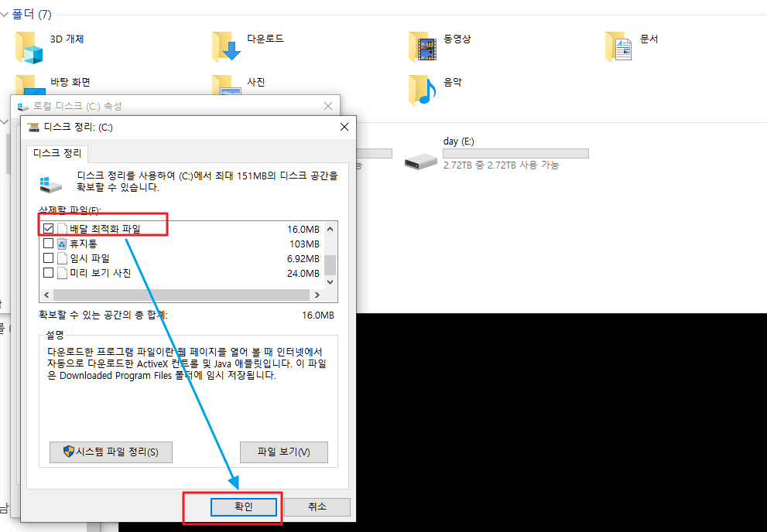Select the 문서 folder label

pyautogui.click(x=649, y=39)
